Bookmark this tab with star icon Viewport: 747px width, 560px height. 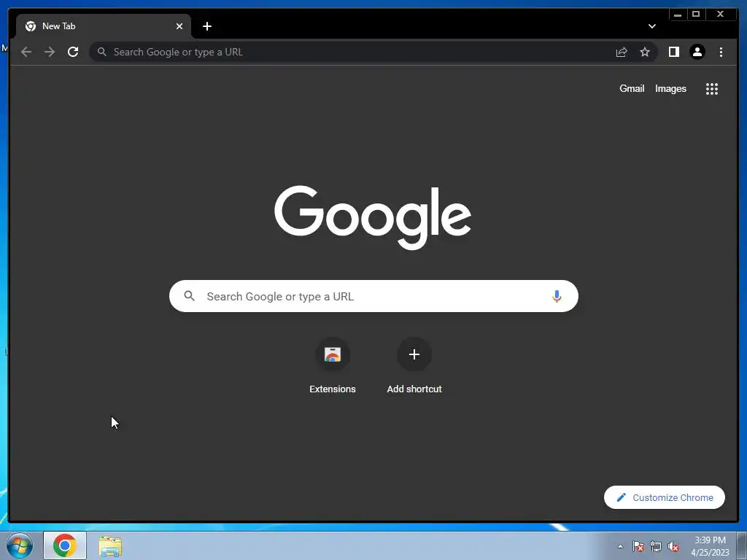point(645,52)
